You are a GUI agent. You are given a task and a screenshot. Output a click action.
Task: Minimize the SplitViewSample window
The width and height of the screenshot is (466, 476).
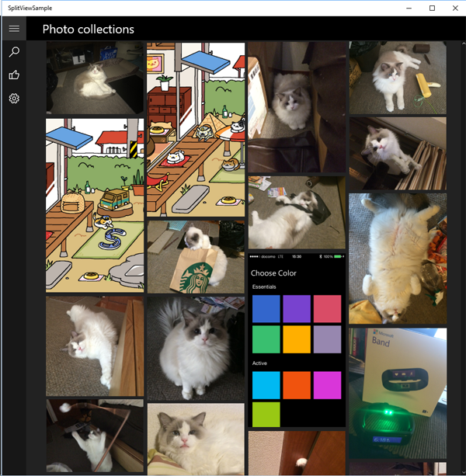pos(409,9)
